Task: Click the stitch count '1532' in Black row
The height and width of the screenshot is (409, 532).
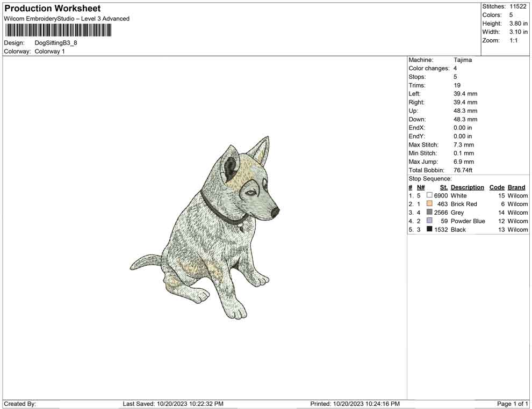Action: point(441,229)
